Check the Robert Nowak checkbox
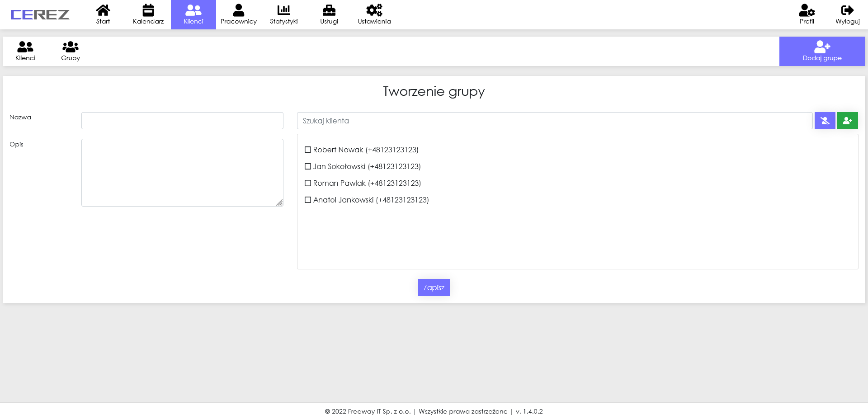 click(308, 150)
